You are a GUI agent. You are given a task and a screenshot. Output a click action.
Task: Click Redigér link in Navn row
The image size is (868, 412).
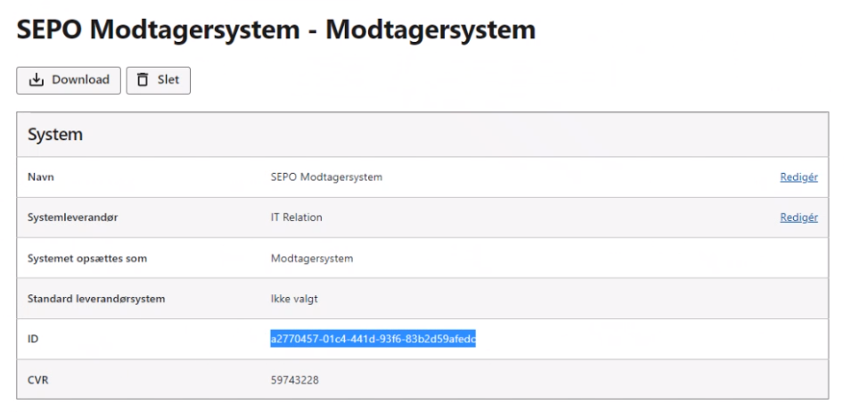click(798, 177)
